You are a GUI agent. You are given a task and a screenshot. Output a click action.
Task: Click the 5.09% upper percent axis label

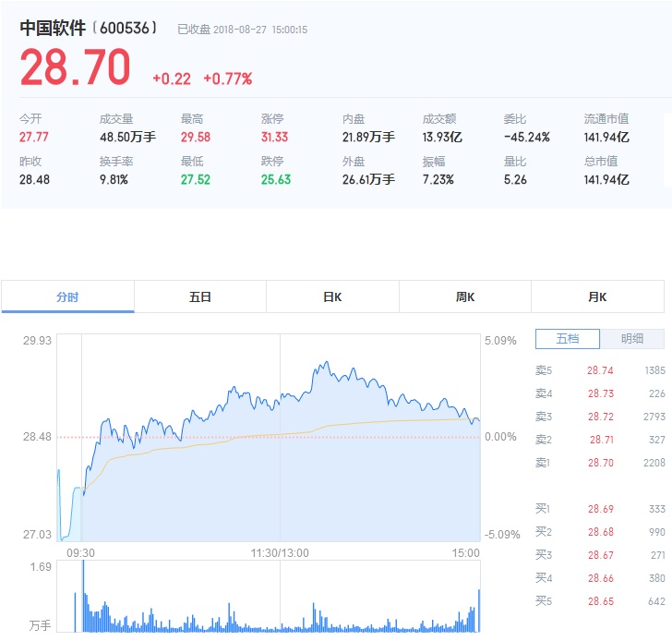pos(500,341)
